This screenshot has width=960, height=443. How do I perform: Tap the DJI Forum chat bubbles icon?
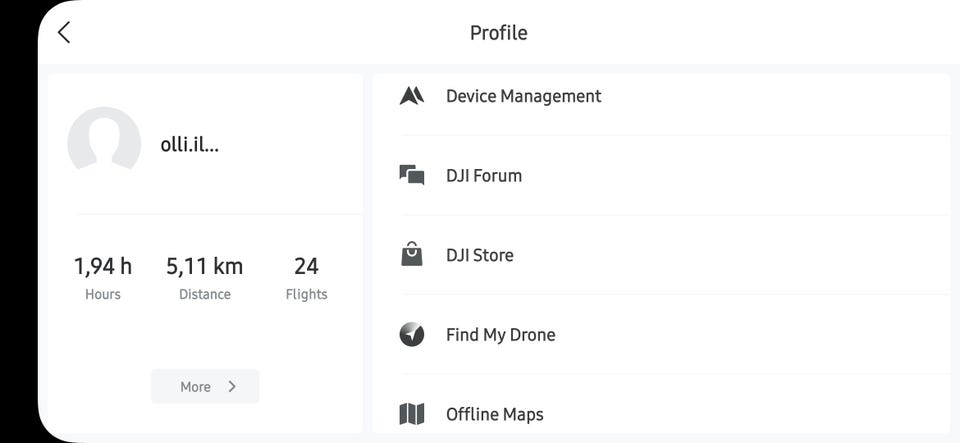(411, 175)
